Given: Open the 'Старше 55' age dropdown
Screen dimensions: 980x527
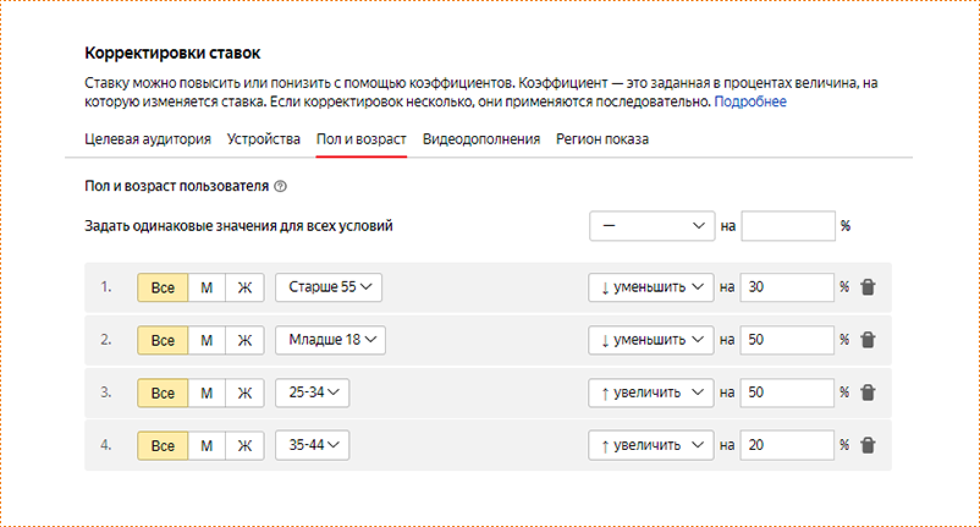Looking at the screenshot, I should pos(329,287).
